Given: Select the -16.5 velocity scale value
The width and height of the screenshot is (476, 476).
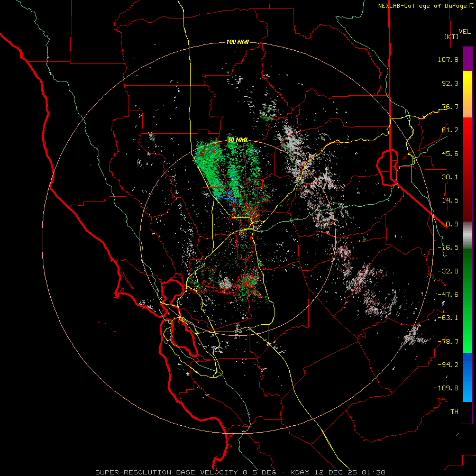Looking at the screenshot, I should coord(448,248).
